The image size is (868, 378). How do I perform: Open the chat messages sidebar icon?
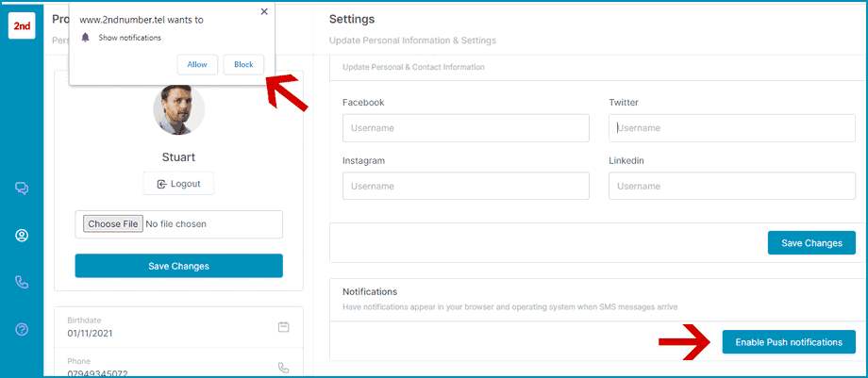coord(22,189)
